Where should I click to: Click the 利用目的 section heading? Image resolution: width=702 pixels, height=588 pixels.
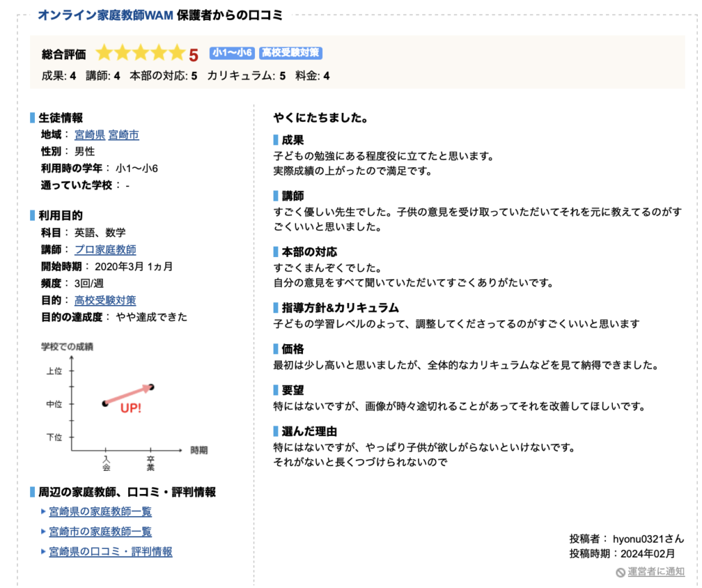click(x=61, y=216)
